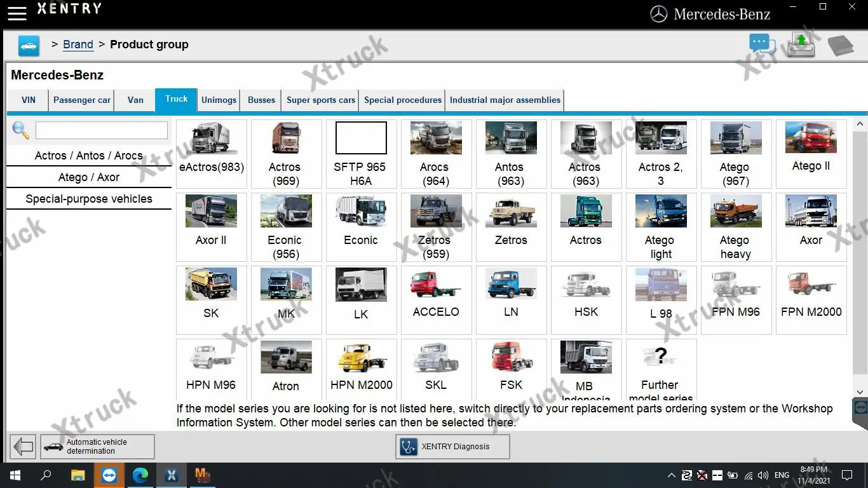Switch to the Van tab
This screenshot has width=868, height=488.
pos(135,100)
